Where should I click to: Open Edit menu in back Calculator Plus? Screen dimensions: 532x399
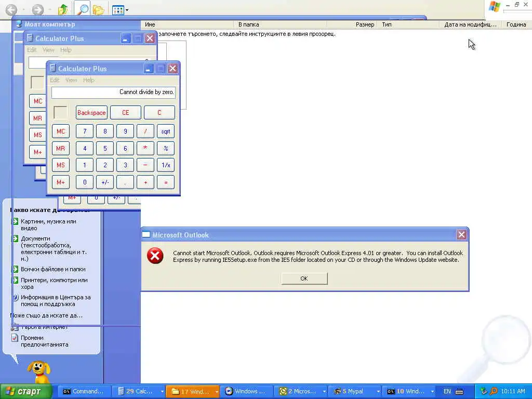pos(32,50)
